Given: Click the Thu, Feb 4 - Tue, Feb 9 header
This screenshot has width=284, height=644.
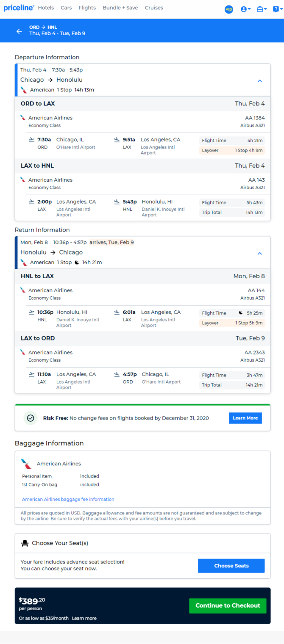Looking at the screenshot, I should (57, 33).
